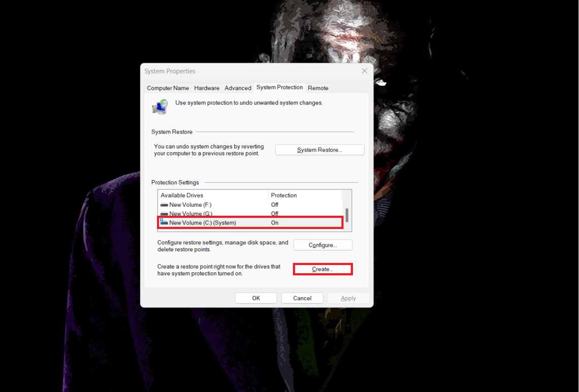Open restore settings via the Configure button

(x=323, y=245)
